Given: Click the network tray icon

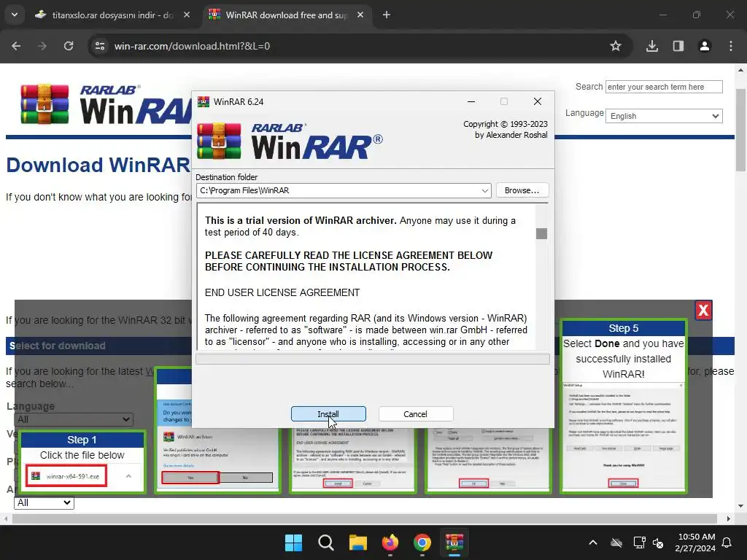Looking at the screenshot, I should pos(639,542).
